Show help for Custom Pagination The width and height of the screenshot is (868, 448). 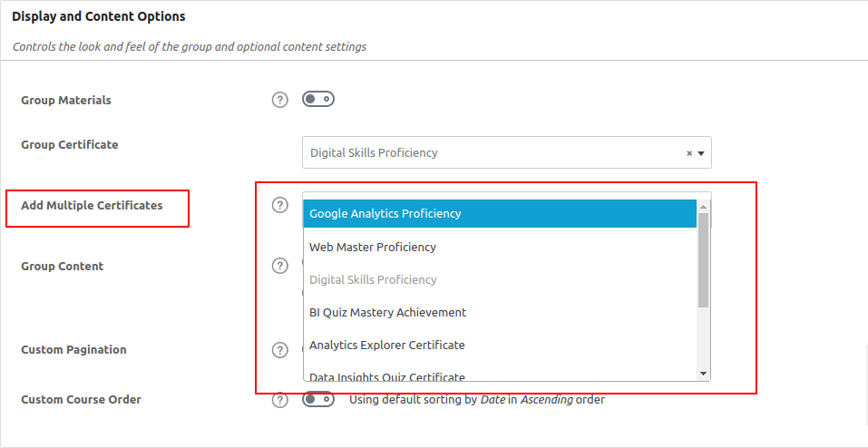point(279,349)
